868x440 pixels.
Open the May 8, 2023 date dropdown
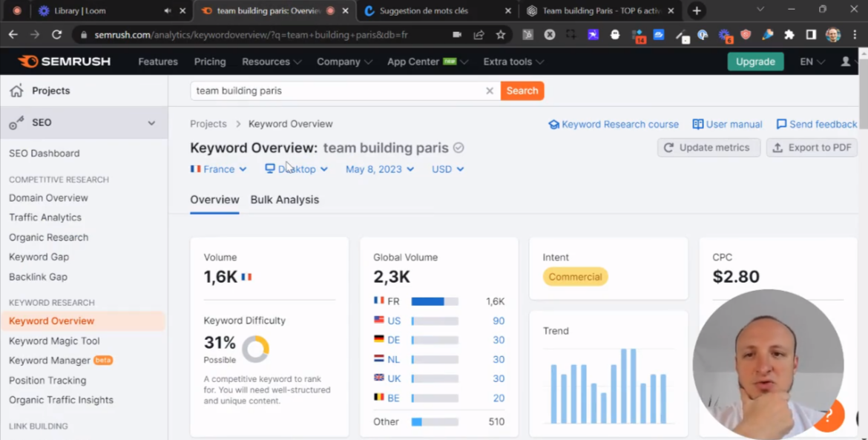coord(379,169)
